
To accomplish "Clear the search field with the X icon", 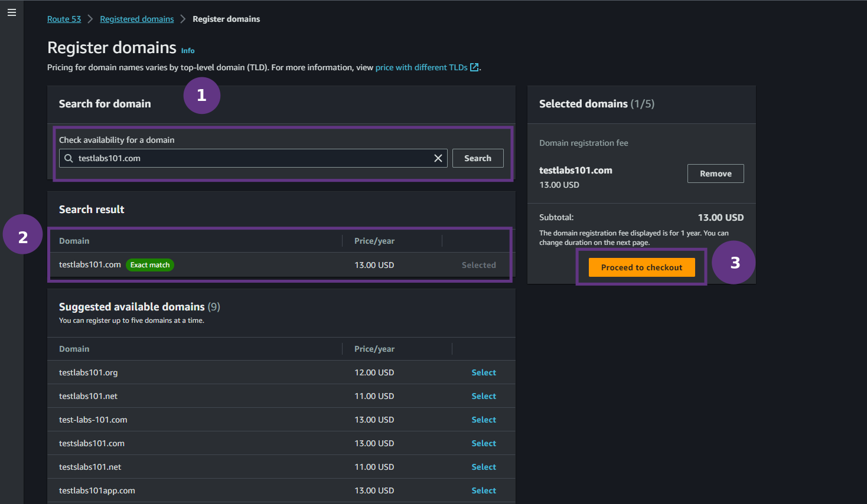I will (438, 158).
